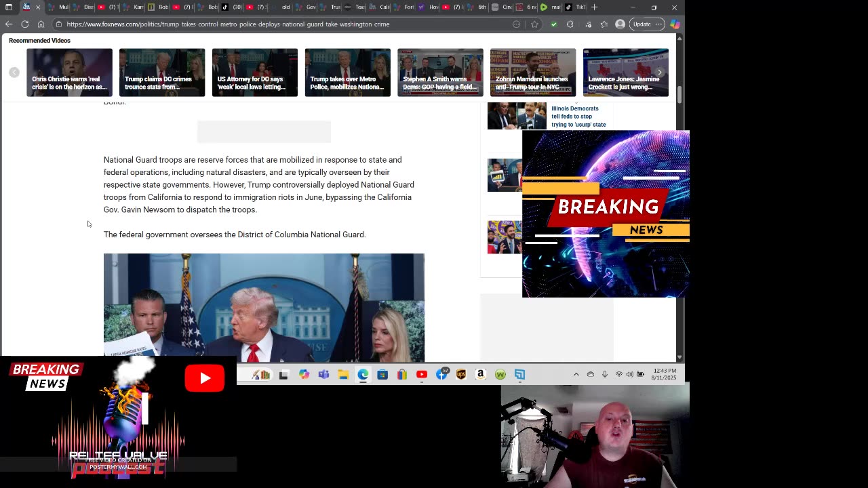Viewport: 868px width, 488px height.
Task: Open a new browser tab
Action: 594,7
